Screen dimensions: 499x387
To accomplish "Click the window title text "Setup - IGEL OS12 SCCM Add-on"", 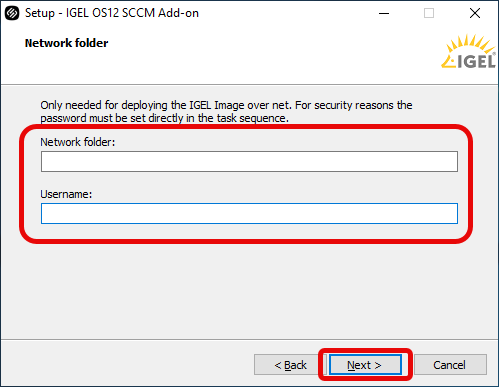I will coord(112,13).
